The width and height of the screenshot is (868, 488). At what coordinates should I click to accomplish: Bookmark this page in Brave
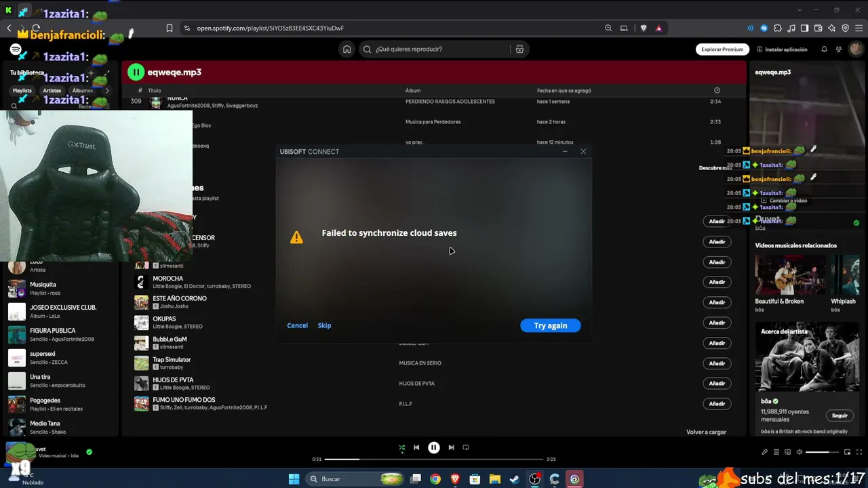pyautogui.click(x=170, y=28)
